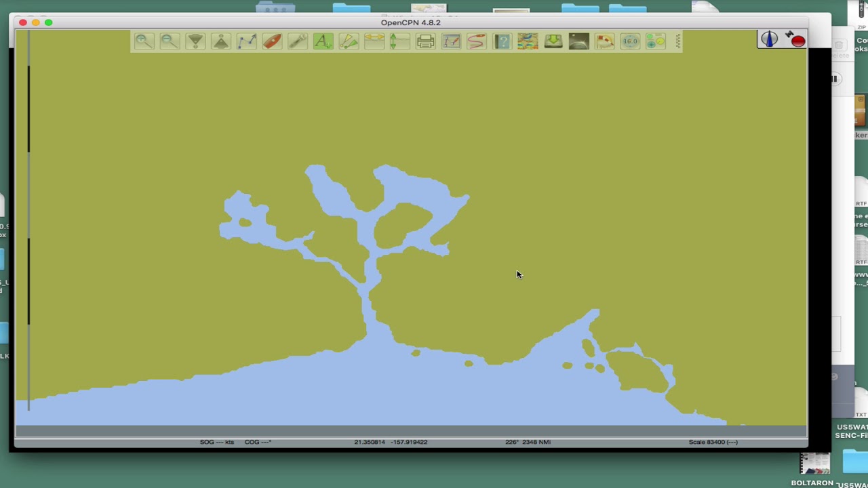
Task: Open Options with the wrench icon
Action: 298,41
